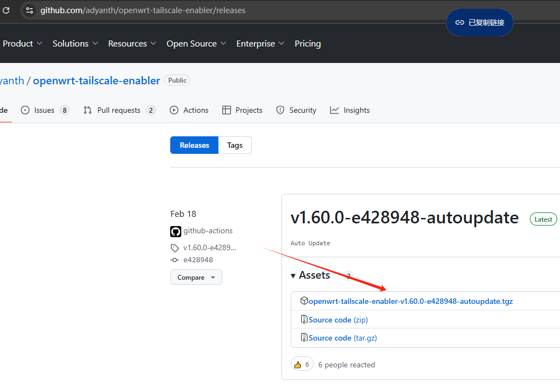Open the Enterprise dropdown
The image size is (560, 392).
tap(260, 44)
